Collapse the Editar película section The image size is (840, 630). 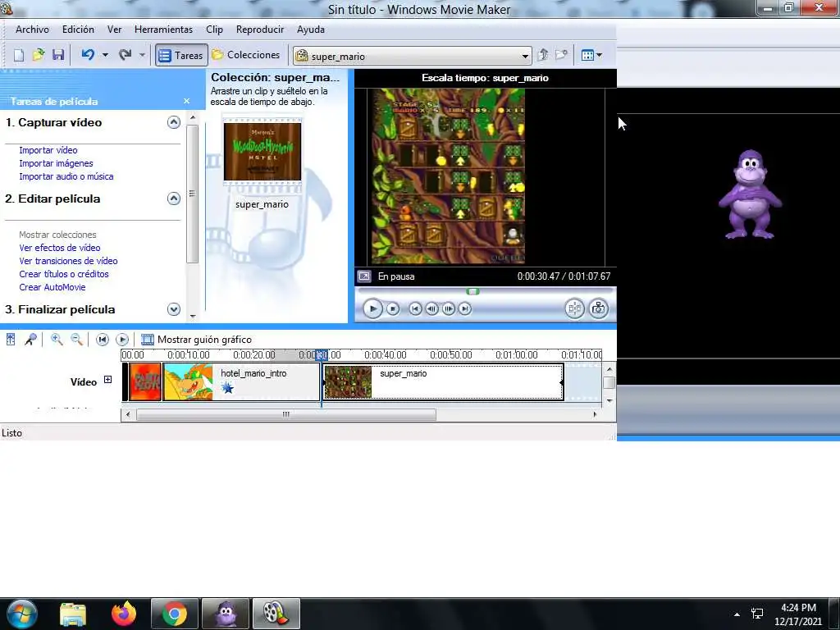[174, 199]
